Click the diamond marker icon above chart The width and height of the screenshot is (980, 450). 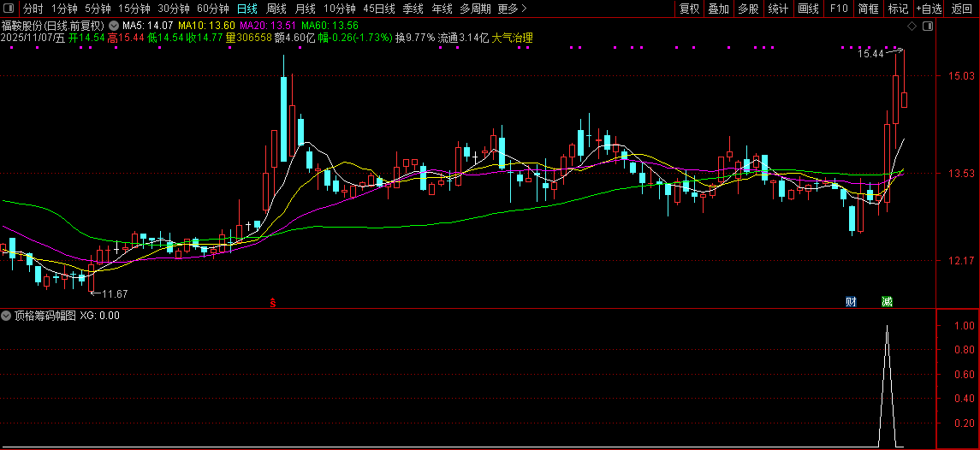point(912,27)
